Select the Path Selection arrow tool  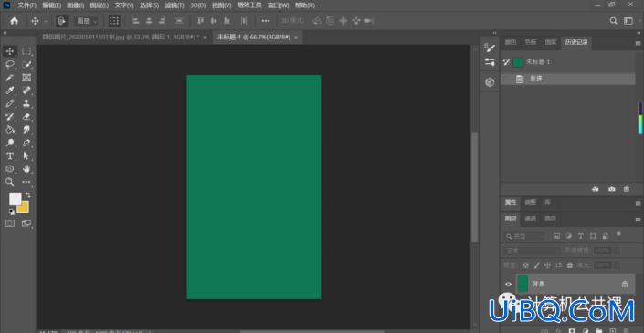click(x=26, y=156)
